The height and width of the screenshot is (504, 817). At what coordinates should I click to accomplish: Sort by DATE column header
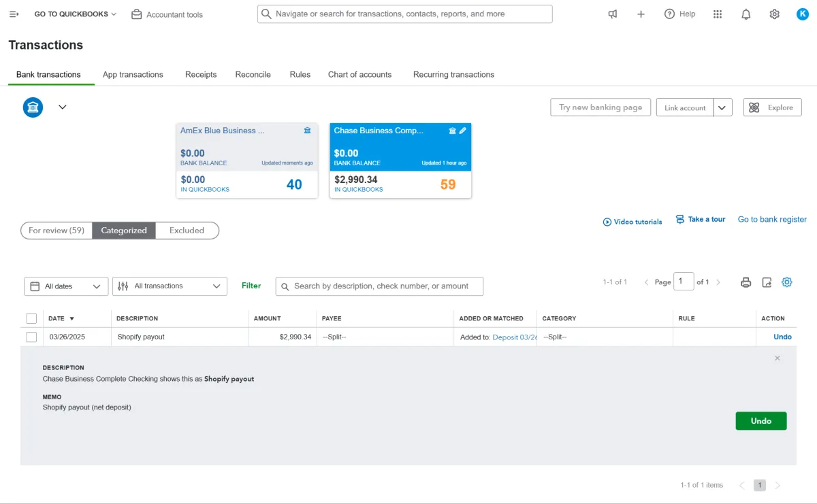point(61,318)
